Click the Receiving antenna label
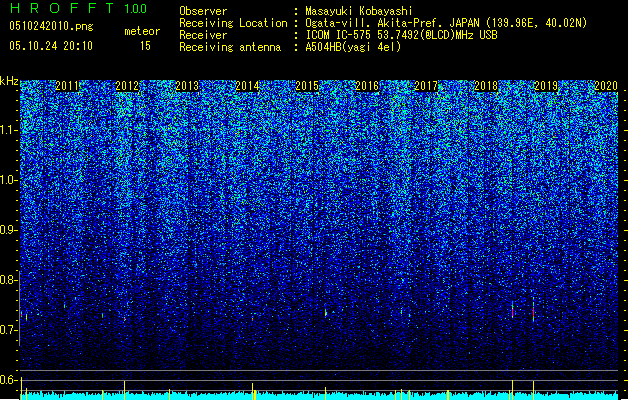The height and width of the screenshot is (400, 629). [230, 47]
